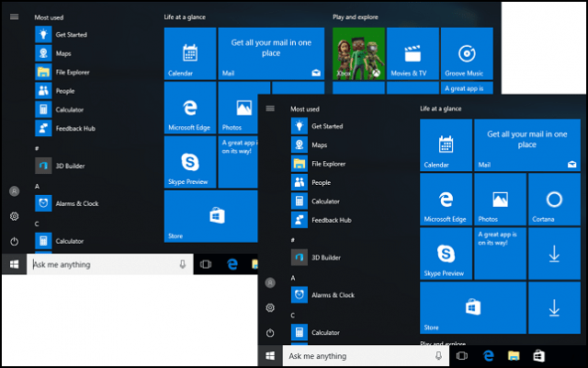Open Alarms & Clock in the back Start menu

tap(67, 203)
